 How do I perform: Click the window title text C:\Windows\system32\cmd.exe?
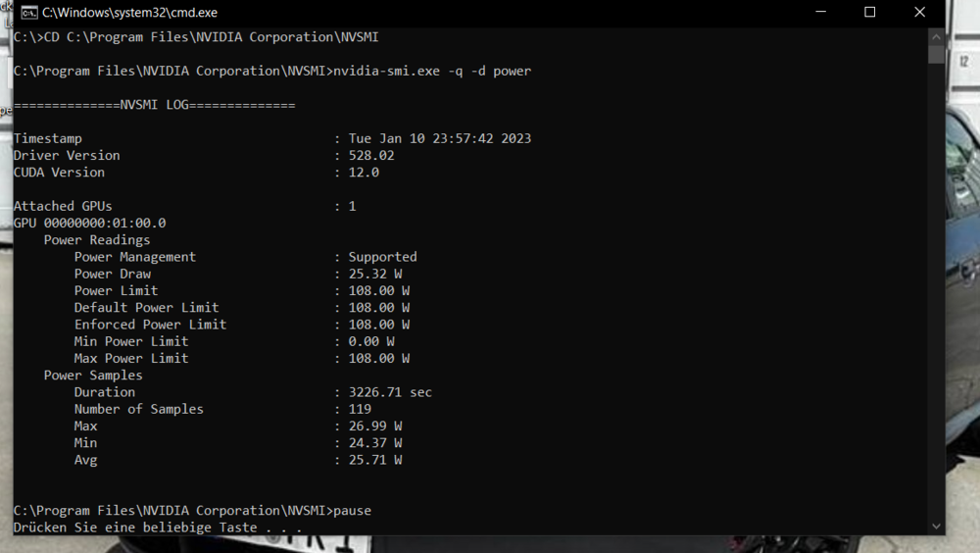click(129, 13)
